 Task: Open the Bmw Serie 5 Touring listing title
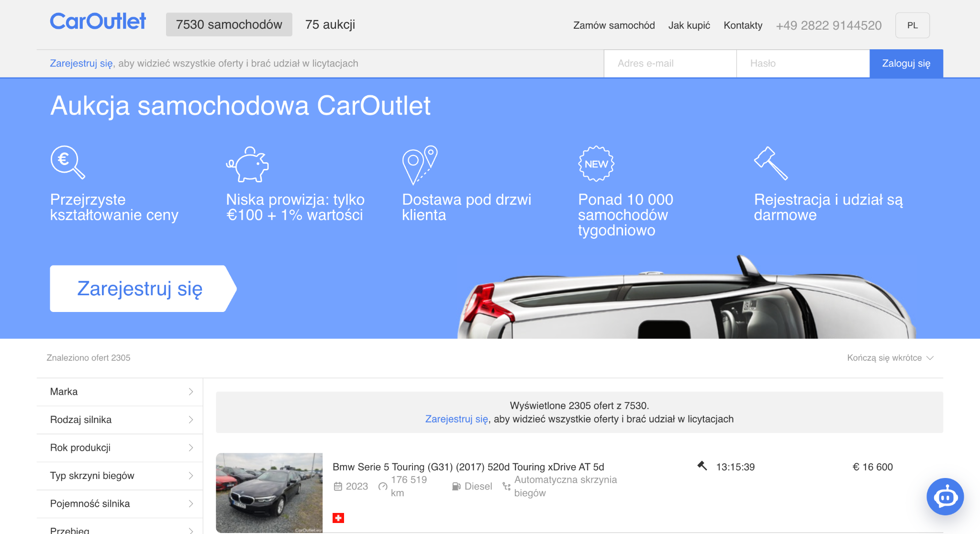468,467
